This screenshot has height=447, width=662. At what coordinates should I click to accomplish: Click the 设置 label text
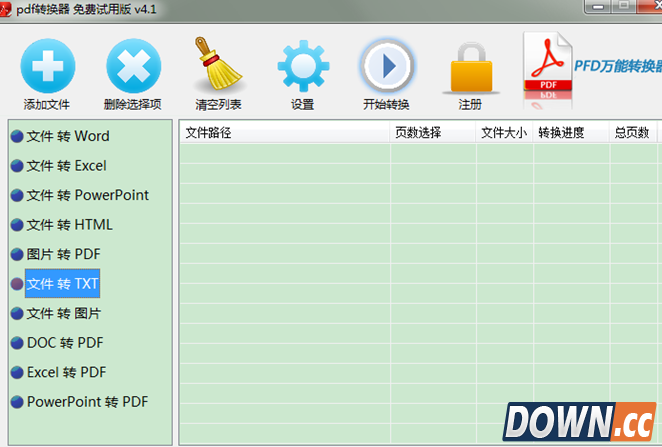tap(303, 104)
